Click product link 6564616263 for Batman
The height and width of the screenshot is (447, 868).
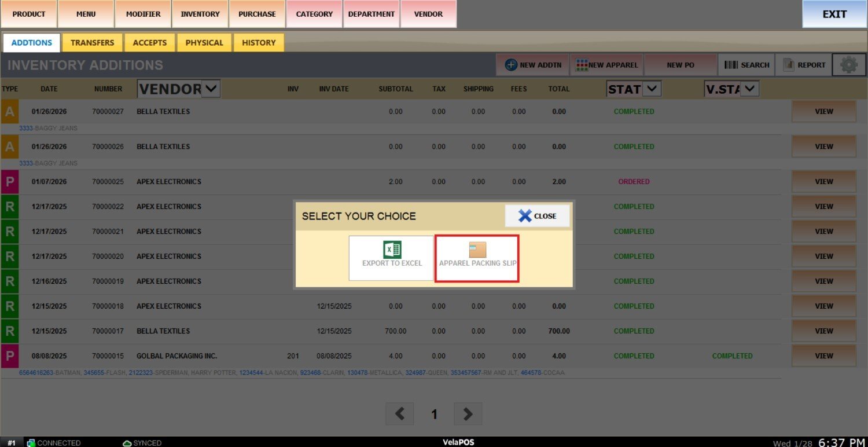pyautogui.click(x=36, y=373)
